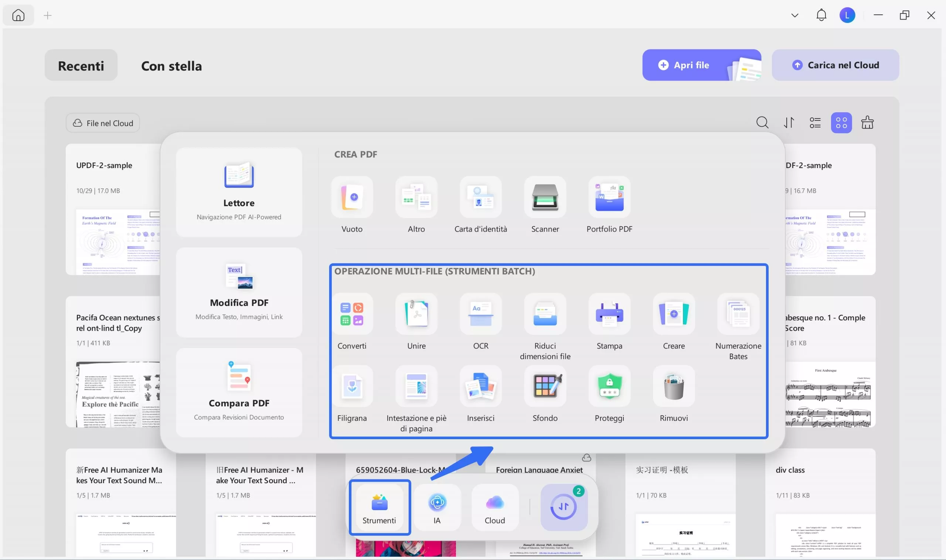Open the user account avatar menu

pos(847,16)
